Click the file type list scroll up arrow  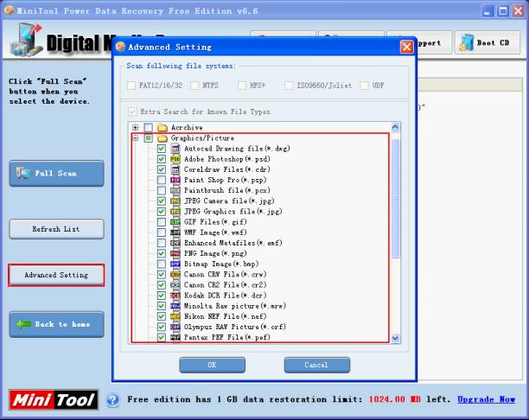(395, 127)
